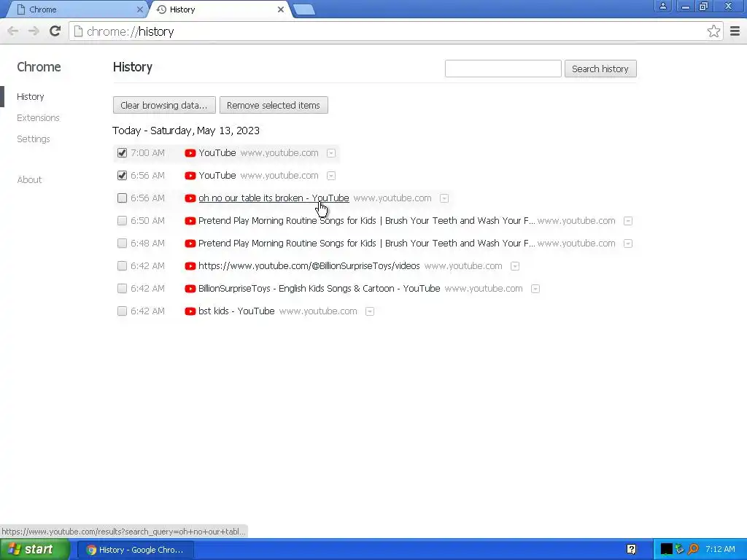Viewport: 747px width, 560px height.
Task: Open the Chrome user profile icon
Action: 662,6
